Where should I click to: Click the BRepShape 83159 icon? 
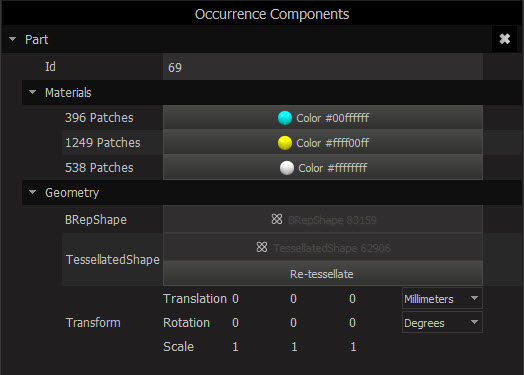(277, 219)
